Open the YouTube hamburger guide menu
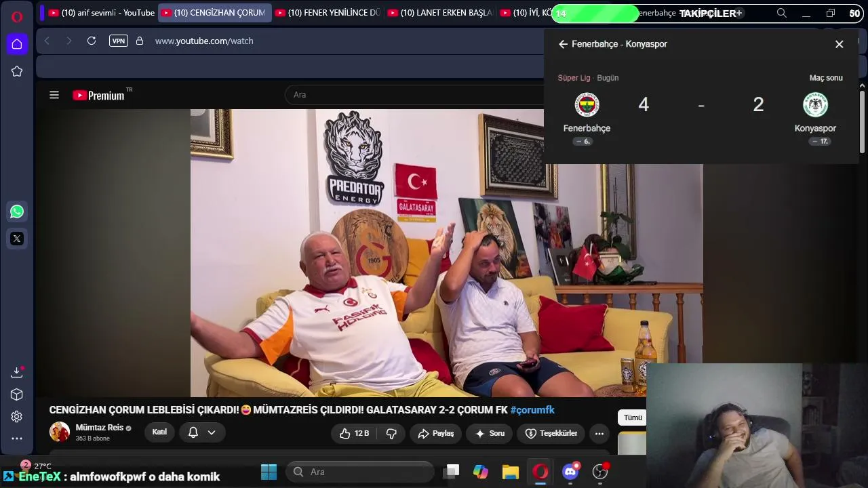This screenshot has width=868, height=488. [54, 95]
